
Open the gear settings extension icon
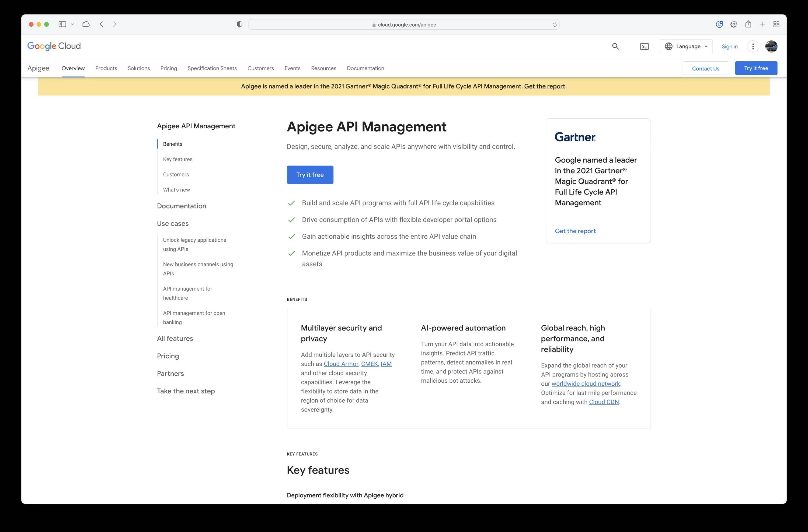(x=734, y=24)
